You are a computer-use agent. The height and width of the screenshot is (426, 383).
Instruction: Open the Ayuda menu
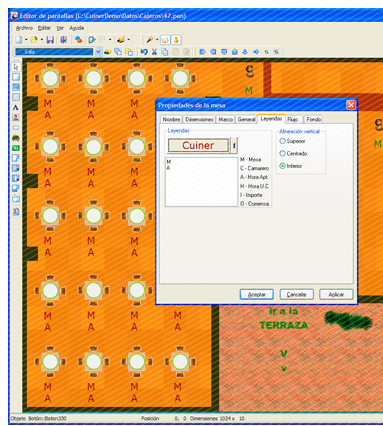coord(77,28)
